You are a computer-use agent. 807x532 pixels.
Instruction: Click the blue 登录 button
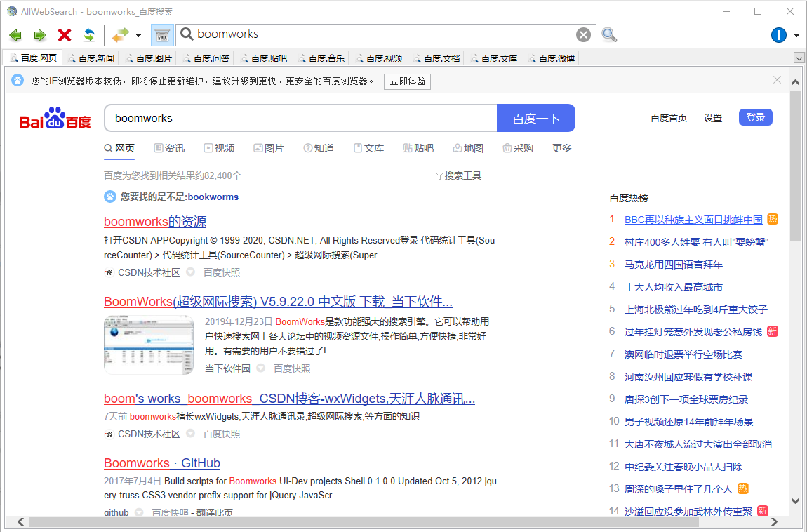(x=756, y=117)
